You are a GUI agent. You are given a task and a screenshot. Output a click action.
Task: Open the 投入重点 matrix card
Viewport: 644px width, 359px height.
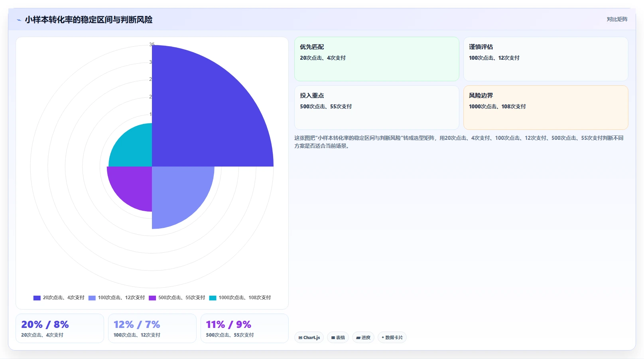coord(377,108)
